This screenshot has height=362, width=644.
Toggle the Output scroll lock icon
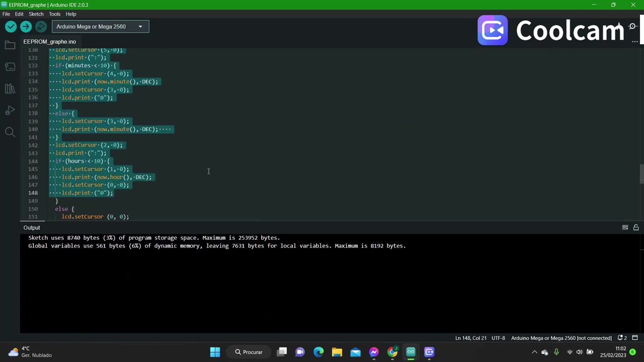coord(636,228)
